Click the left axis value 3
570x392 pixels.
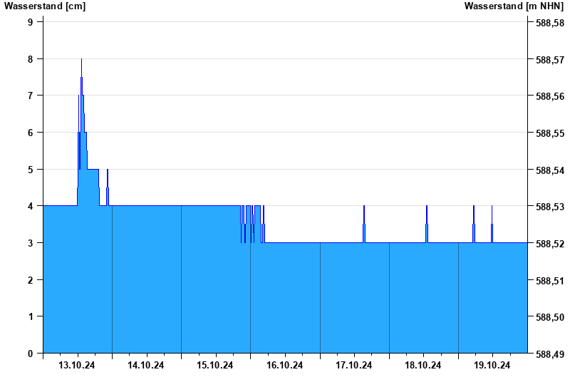tap(30, 243)
